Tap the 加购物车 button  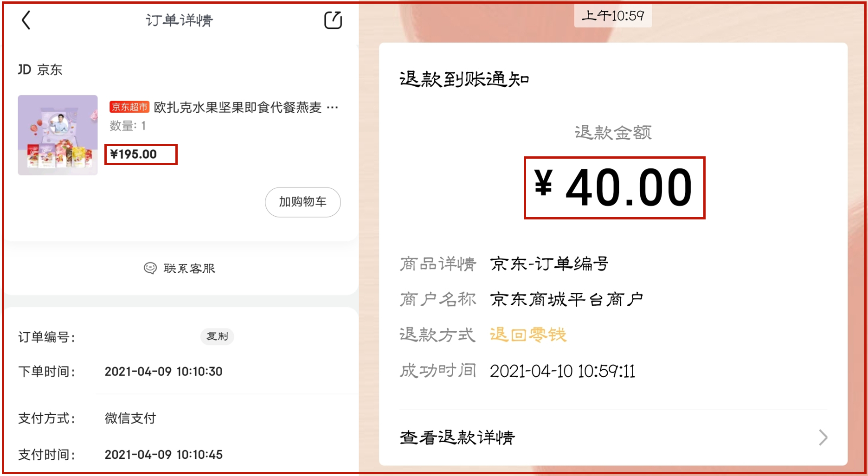click(303, 202)
